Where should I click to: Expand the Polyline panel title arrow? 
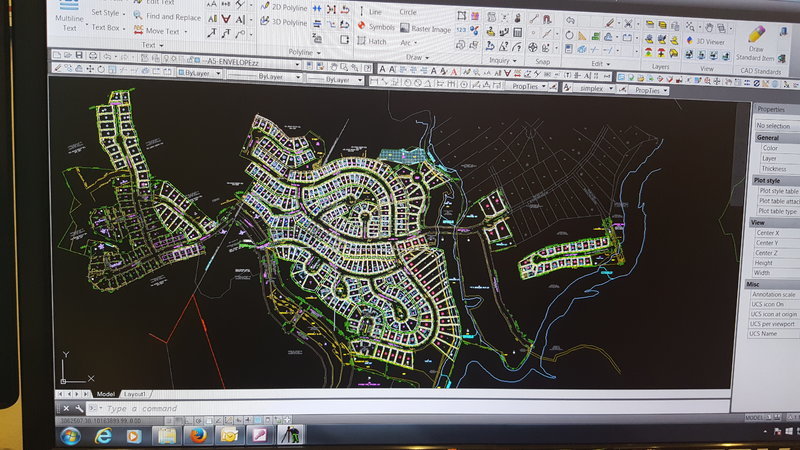tap(319, 53)
